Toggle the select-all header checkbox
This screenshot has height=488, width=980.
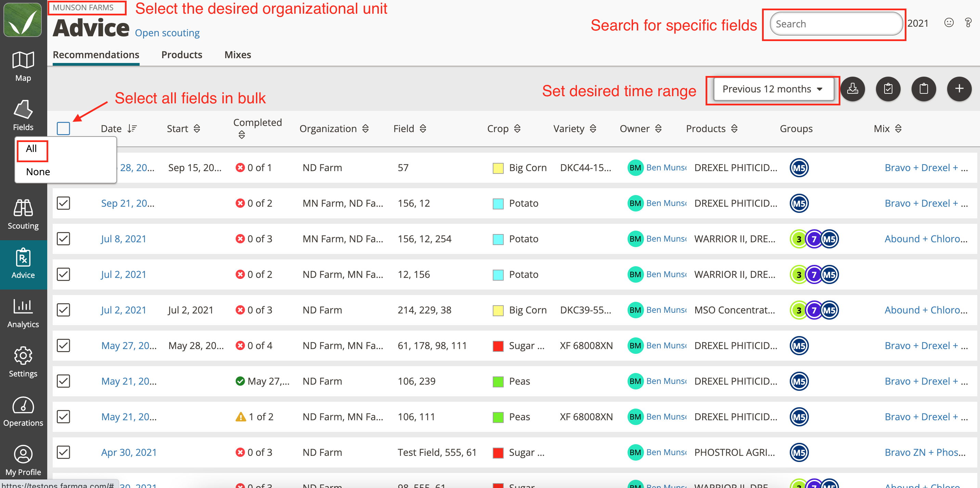click(63, 129)
